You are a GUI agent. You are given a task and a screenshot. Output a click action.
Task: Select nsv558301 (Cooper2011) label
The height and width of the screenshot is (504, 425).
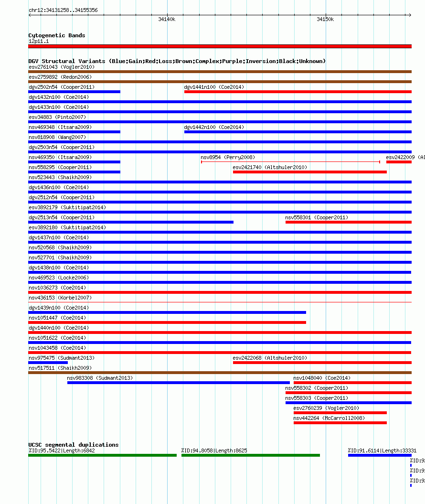(x=317, y=217)
